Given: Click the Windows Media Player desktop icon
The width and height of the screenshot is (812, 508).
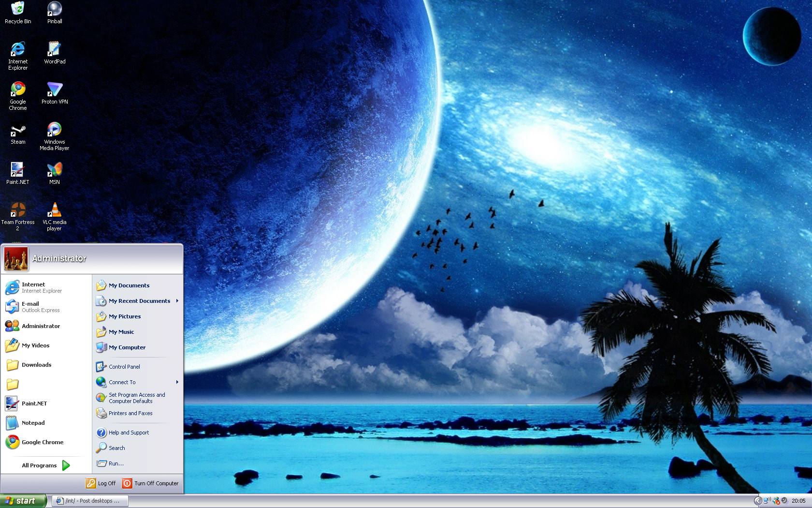Looking at the screenshot, I should pos(55,136).
